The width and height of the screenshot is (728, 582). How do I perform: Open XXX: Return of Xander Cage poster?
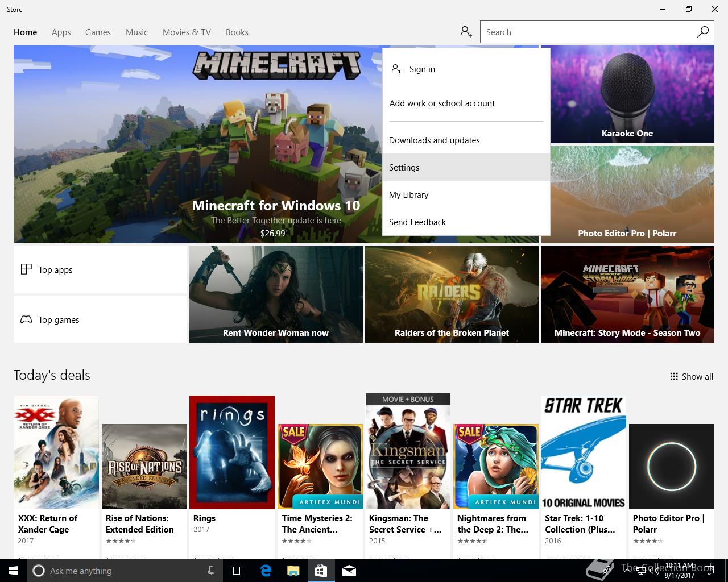[56, 452]
